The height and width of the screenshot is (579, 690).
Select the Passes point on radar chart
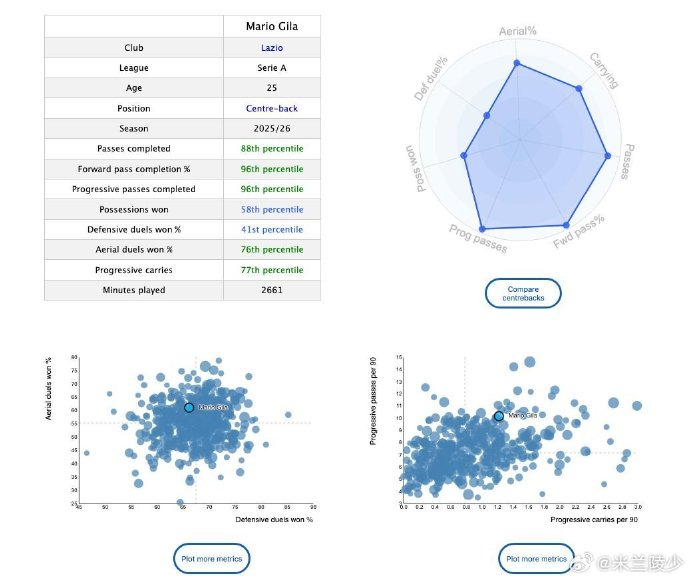608,156
